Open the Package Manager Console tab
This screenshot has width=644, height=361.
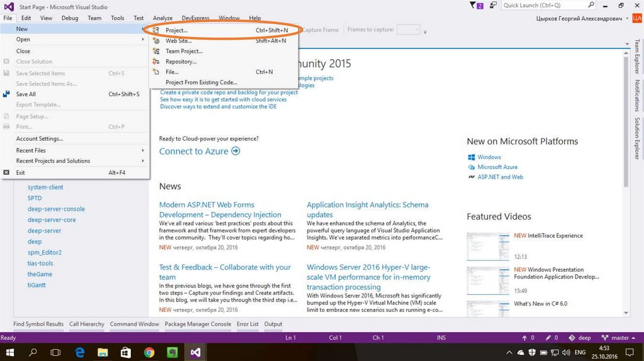pyautogui.click(x=197, y=324)
